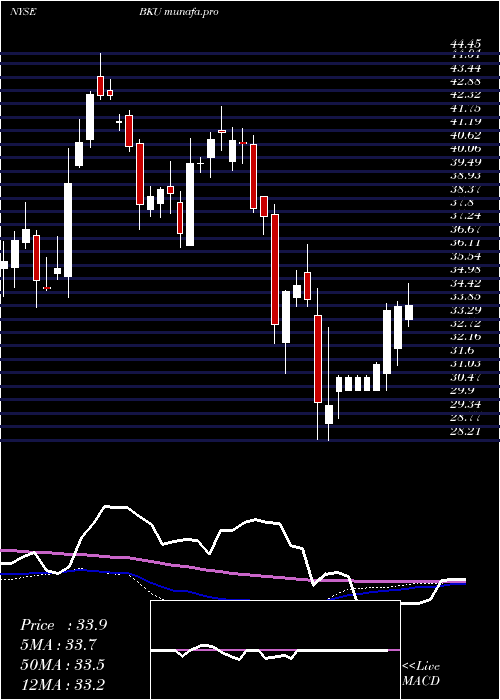Click the 29.34 price axis label
This screenshot has width=500, height=700.
point(466,404)
